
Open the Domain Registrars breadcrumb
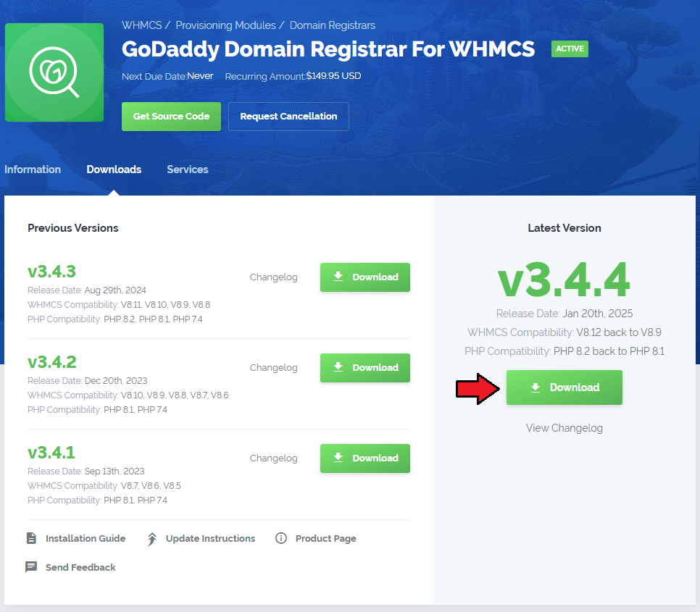point(332,25)
